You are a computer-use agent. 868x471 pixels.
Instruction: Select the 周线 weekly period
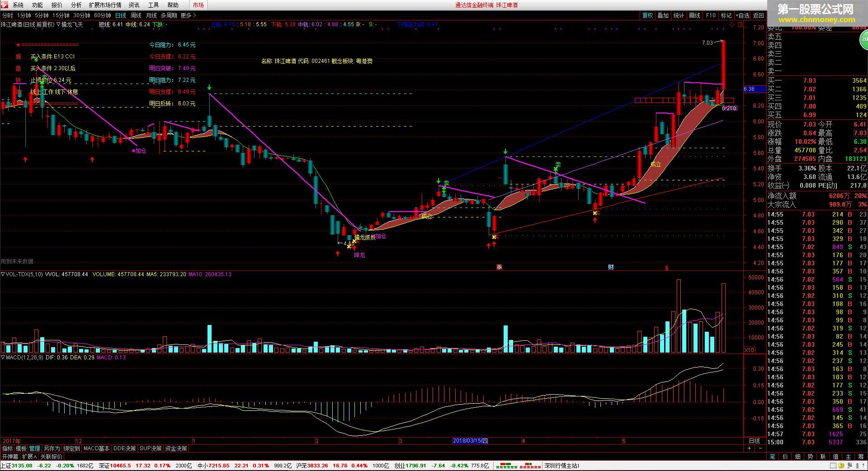136,15
